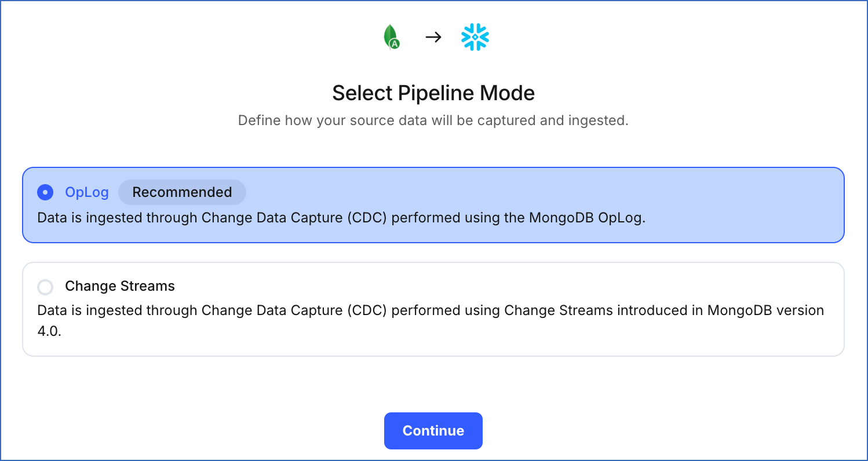This screenshot has height=461, width=868.
Task: Select the OpLog radio button
Action: tap(45, 192)
